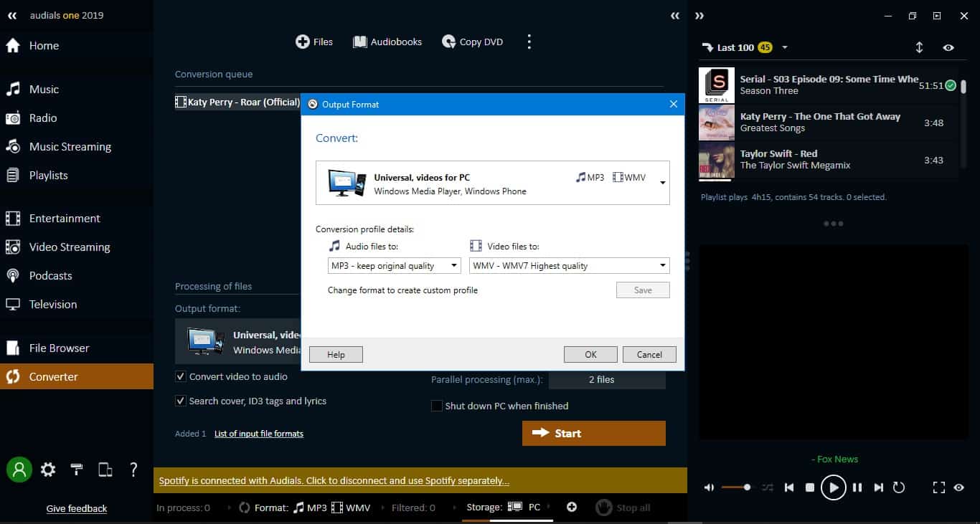Click the Audiobooks toolbar button
980x524 pixels.
click(387, 42)
